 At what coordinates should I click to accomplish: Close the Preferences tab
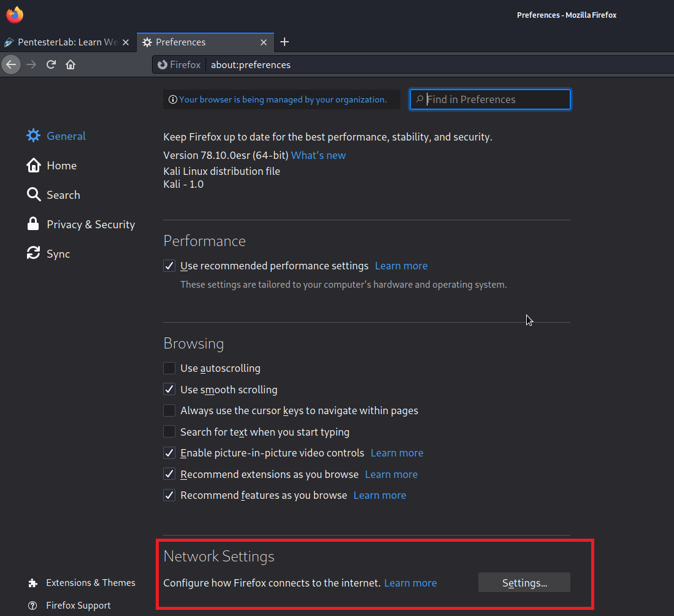(x=264, y=42)
